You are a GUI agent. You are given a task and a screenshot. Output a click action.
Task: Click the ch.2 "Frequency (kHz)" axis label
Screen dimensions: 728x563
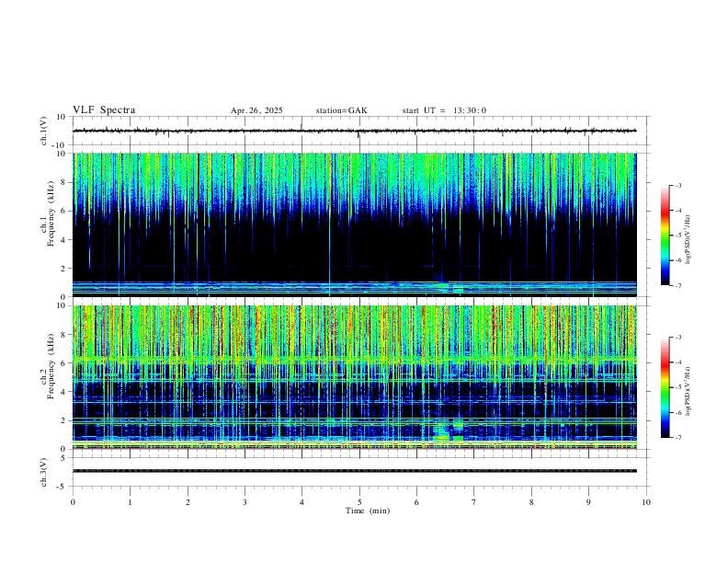[x=51, y=366]
